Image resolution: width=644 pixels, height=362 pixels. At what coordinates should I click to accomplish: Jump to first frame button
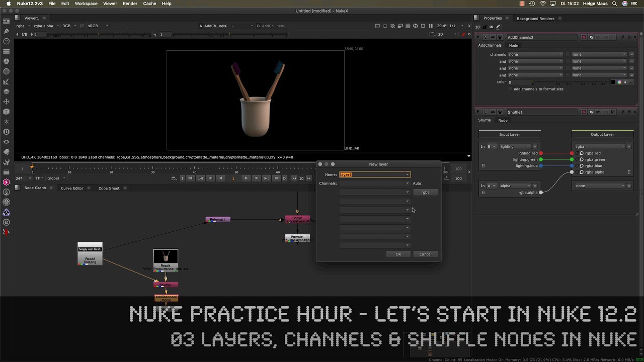point(190,178)
